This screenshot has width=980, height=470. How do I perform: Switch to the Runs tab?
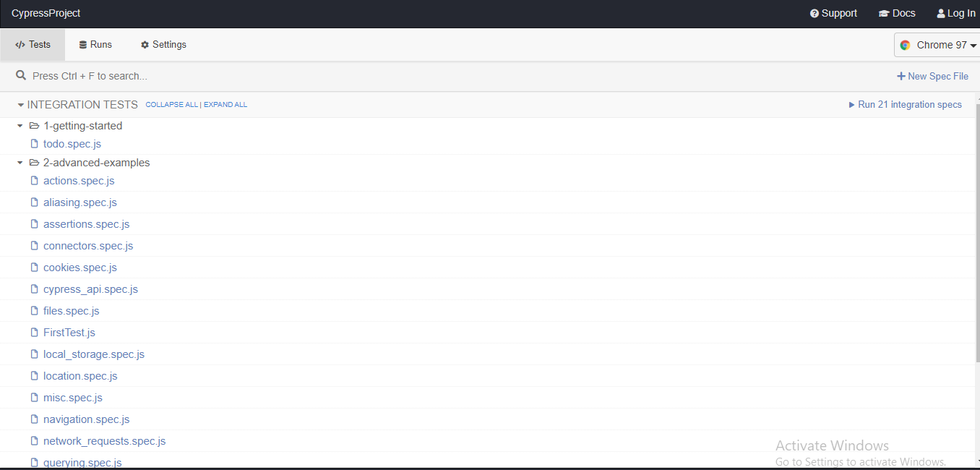click(x=95, y=45)
